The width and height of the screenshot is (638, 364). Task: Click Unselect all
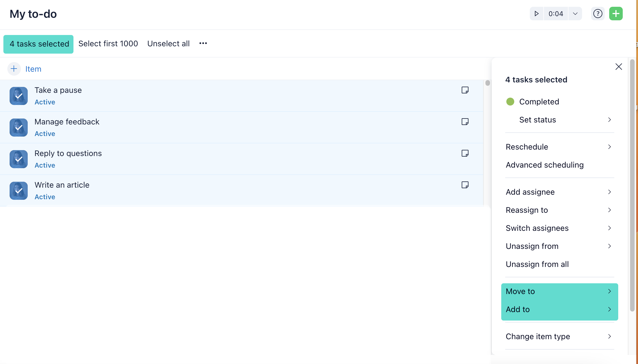(x=168, y=44)
